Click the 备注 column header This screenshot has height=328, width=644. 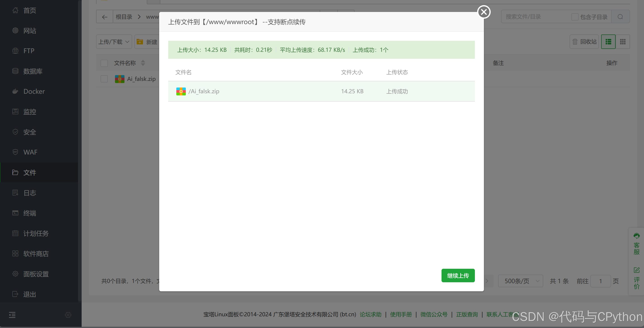pos(498,63)
